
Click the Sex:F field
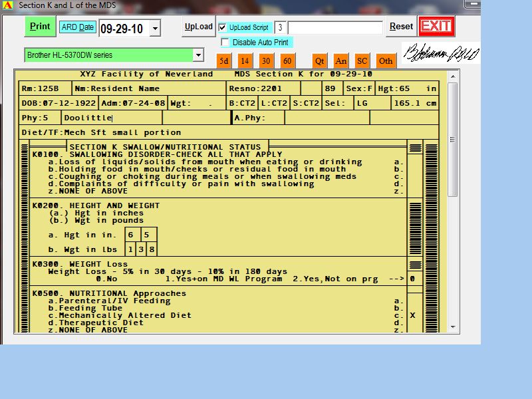(x=359, y=88)
